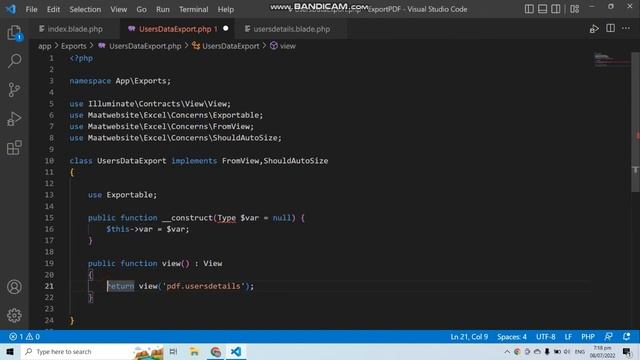This screenshot has width=640, height=360.
Task: Click app breadcrumb segment
Action: (44, 46)
